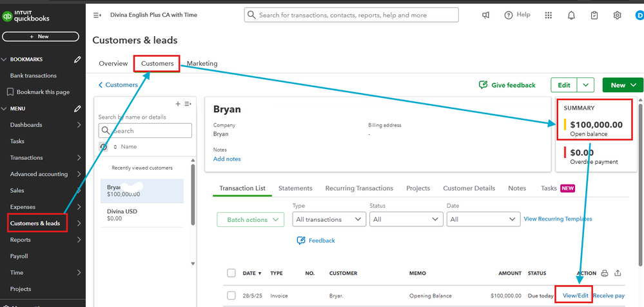Check the 28/5/25 invoice row checkbox
644x307 pixels.
pos(231,295)
